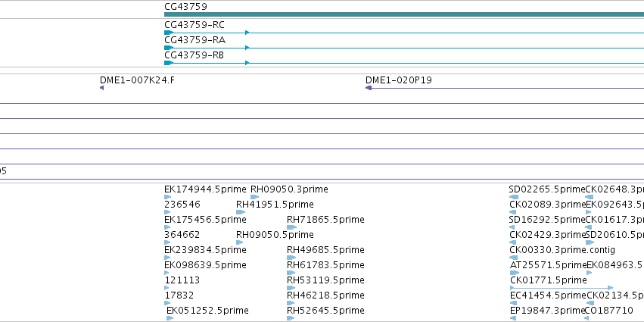Select the EP19847.3prime arrow glyph
The height and width of the screenshot is (322, 644).
coord(512,318)
